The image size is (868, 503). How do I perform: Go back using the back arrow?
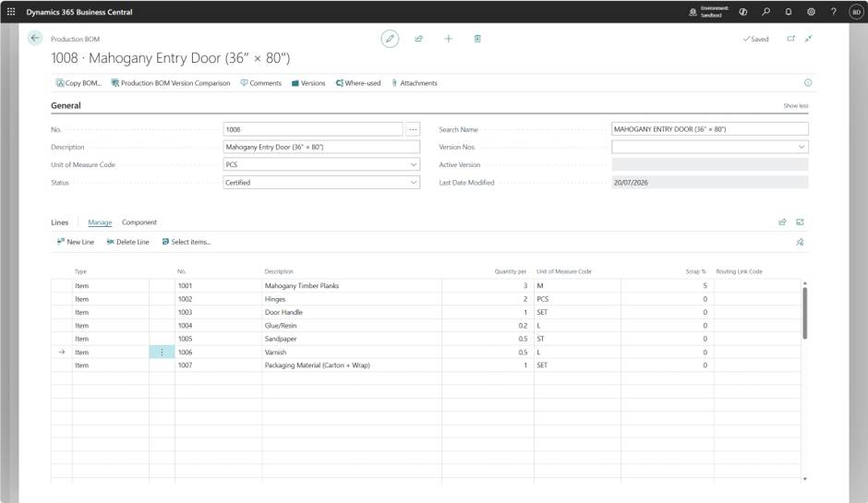click(35, 38)
